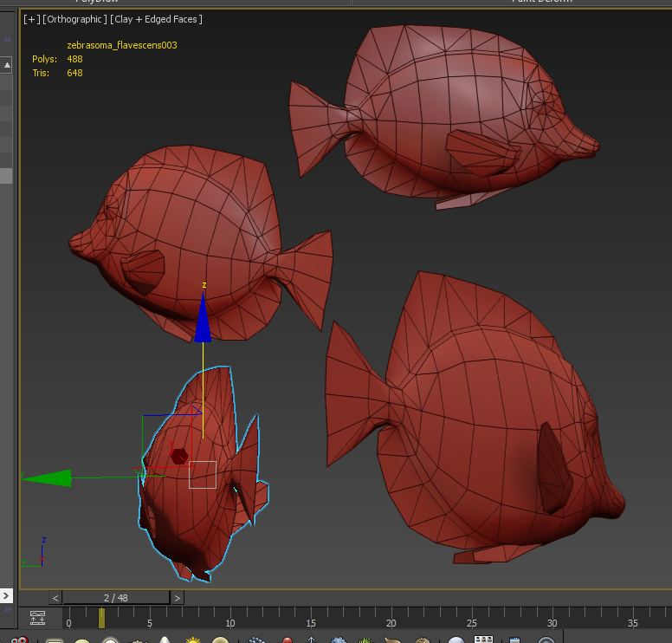Open the viewport [+] general menu
672x643 pixels.
[x=32, y=19]
